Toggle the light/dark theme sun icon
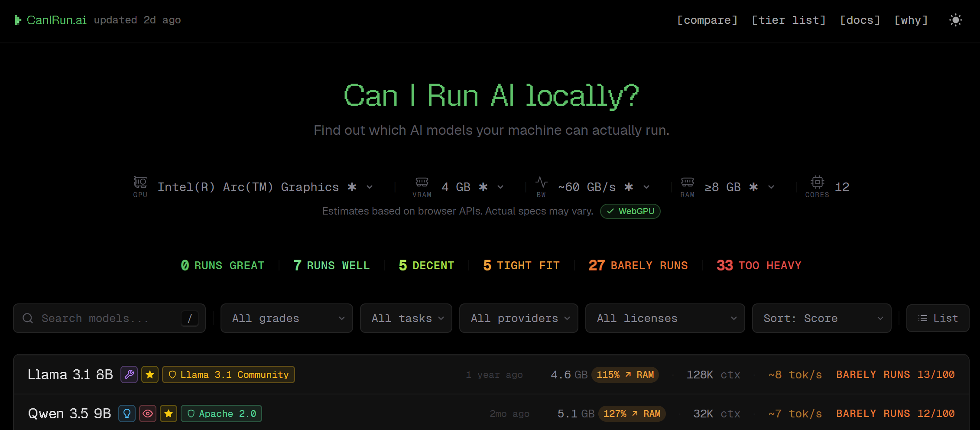This screenshot has height=430, width=980. pyautogui.click(x=955, y=20)
